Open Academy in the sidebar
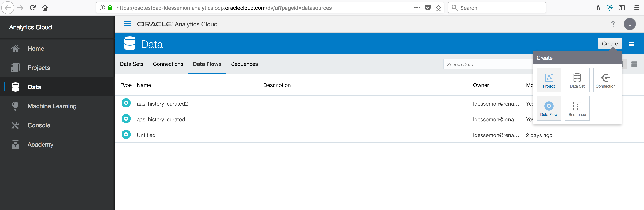 click(x=57, y=144)
